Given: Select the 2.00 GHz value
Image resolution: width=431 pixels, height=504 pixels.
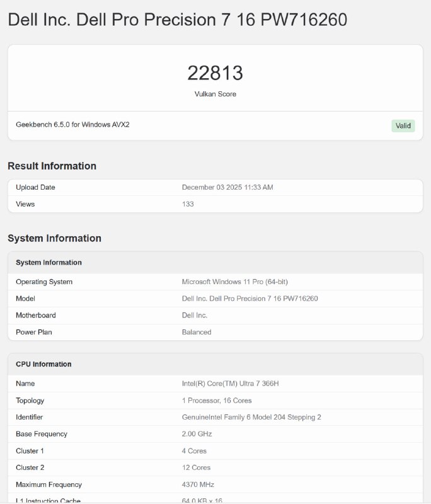Looking at the screenshot, I should (197, 434).
